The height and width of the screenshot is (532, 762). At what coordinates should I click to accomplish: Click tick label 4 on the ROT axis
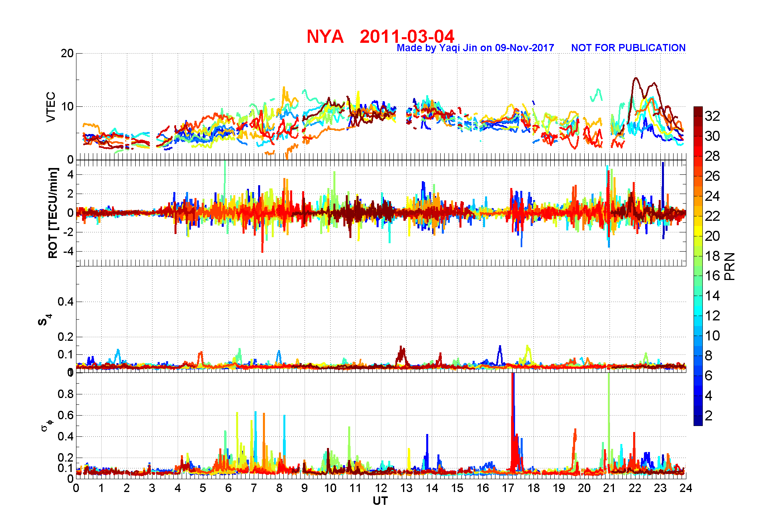[x=70, y=174]
